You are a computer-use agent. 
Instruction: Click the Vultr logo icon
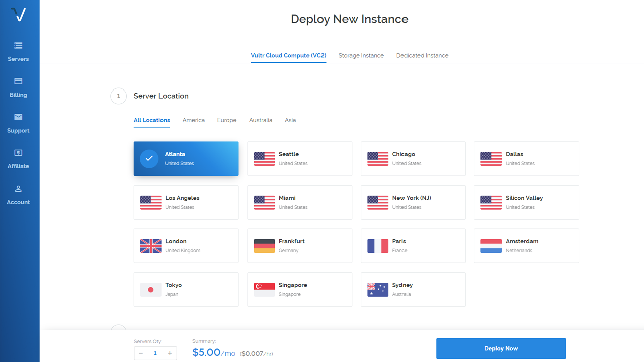coord(19,15)
